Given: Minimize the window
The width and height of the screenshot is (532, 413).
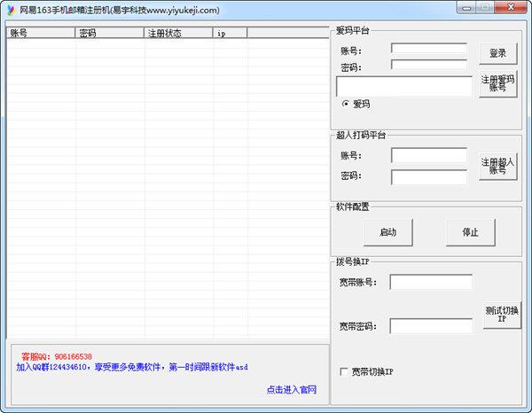Looking at the screenshot, I should pyautogui.click(x=467, y=7).
